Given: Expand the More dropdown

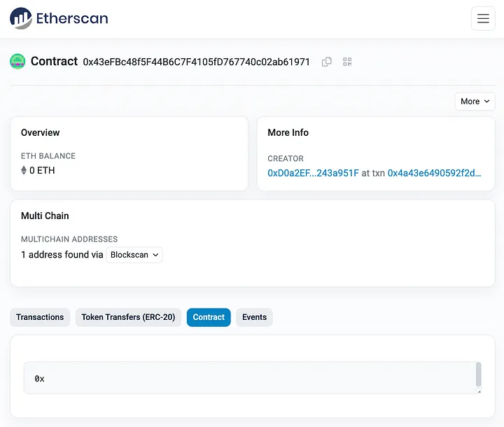Looking at the screenshot, I should point(475,101).
